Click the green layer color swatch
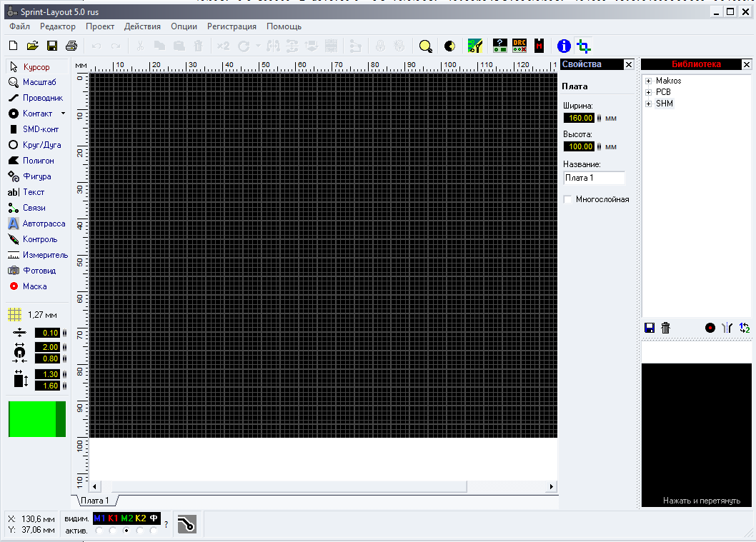The width and height of the screenshot is (756, 542). [32, 419]
